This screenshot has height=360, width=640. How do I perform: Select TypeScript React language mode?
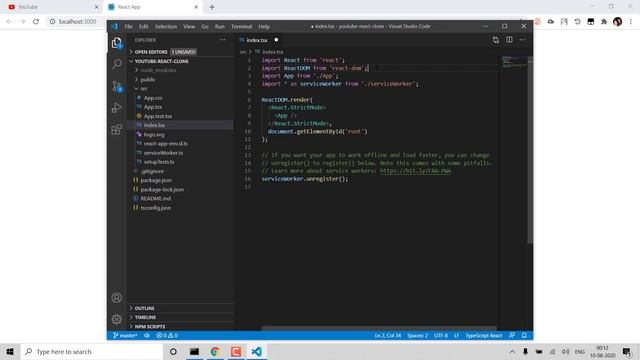[x=484, y=336]
